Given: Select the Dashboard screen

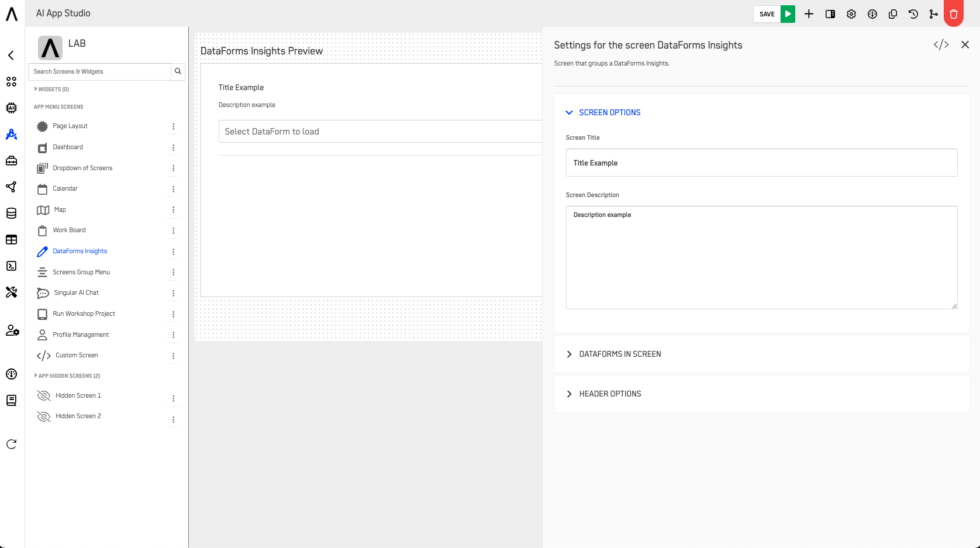Looking at the screenshot, I should [68, 147].
